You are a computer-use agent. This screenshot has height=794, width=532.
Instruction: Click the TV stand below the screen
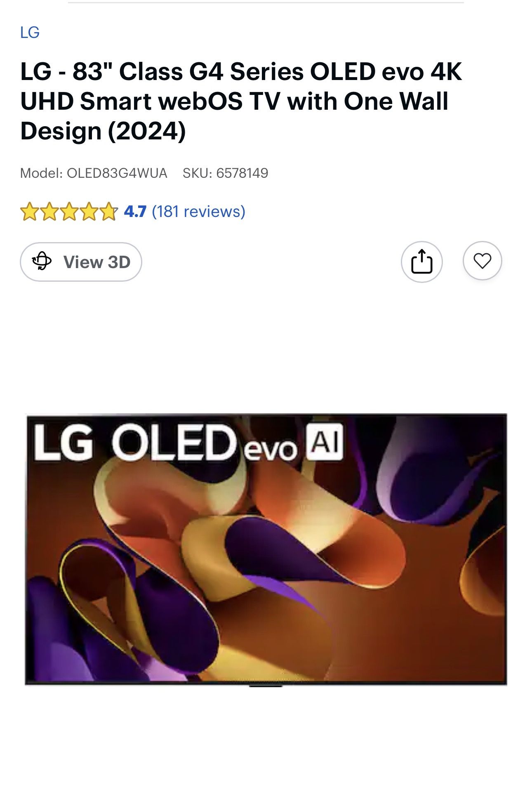(266, 686)
